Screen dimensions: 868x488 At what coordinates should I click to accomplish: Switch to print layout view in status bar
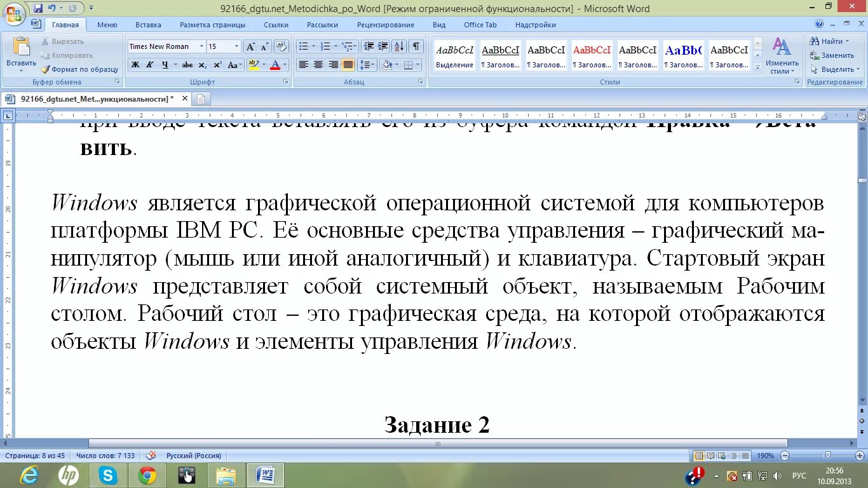tap(699, 456)
